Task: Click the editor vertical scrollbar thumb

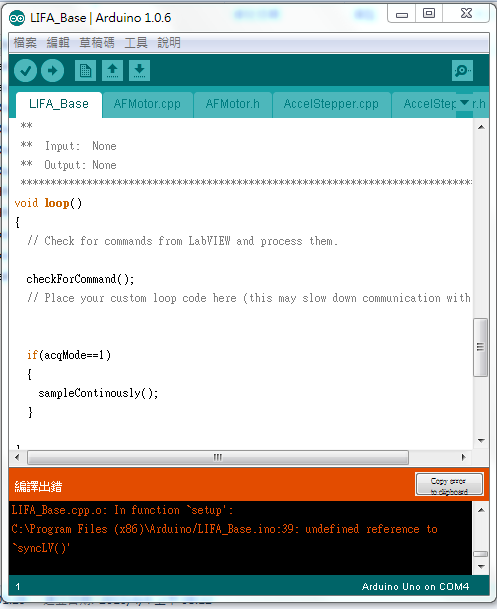Action: pyautogui.click(x=481, y=347)
